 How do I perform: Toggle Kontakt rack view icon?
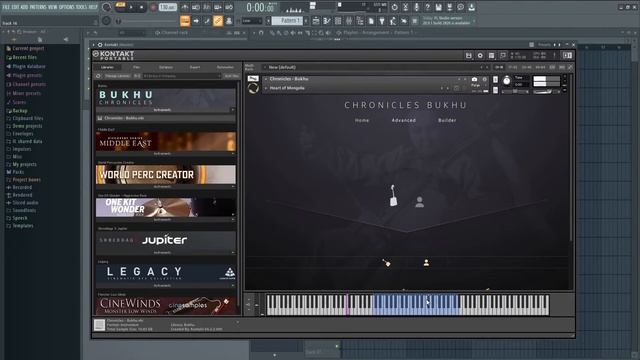click(x=491, y=55)
